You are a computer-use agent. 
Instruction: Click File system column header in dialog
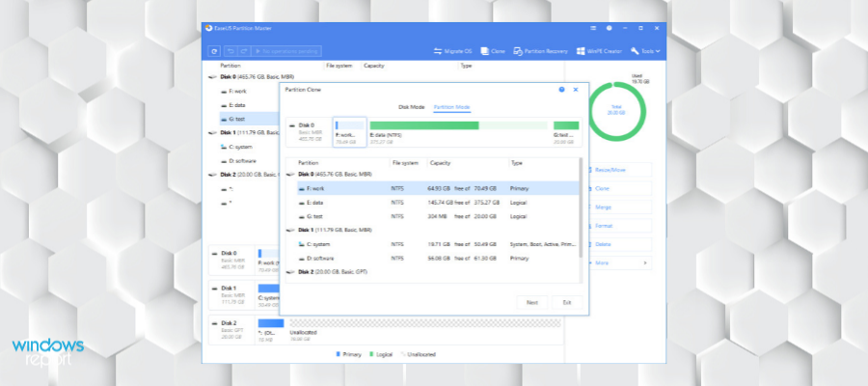click(403, 163)
